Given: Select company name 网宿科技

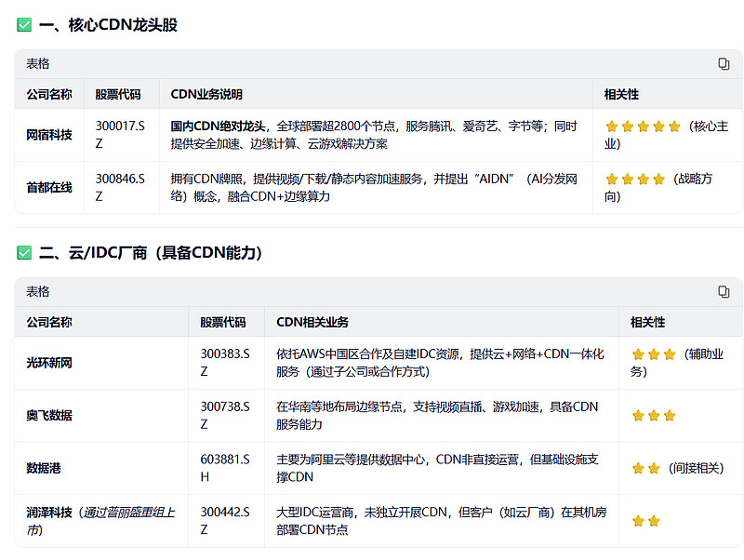Looking at the screenshot, I should 49,135.
